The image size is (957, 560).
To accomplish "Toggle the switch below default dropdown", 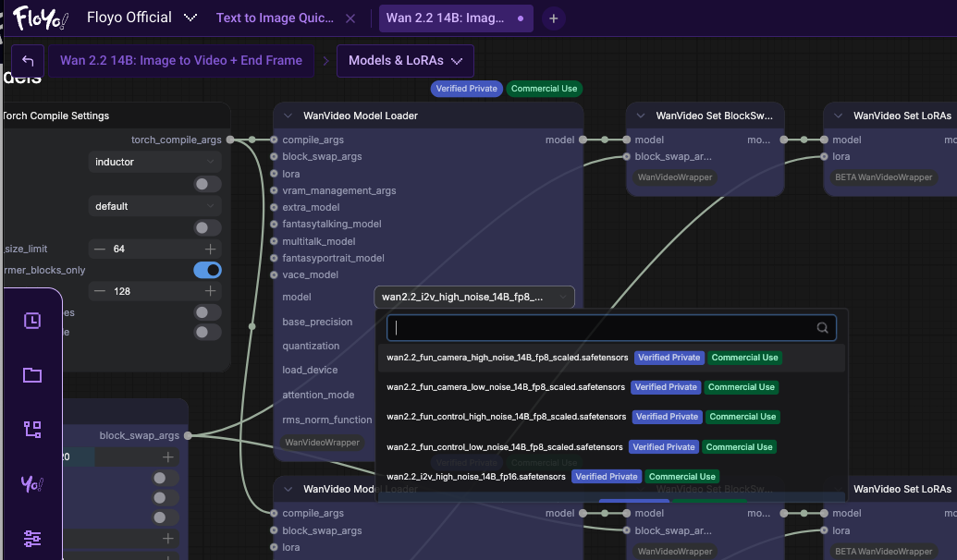I will (x=207, y=228).
